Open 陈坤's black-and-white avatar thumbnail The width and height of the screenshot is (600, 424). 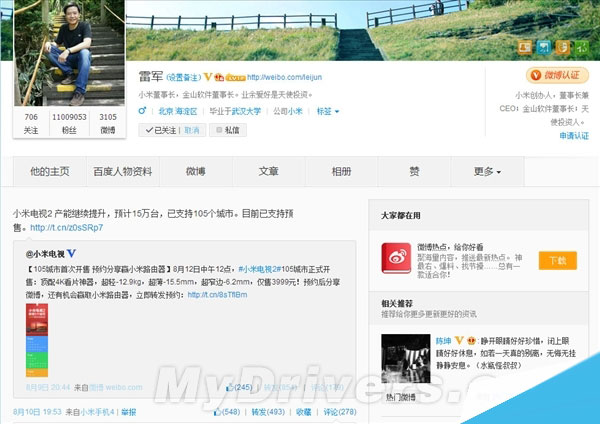click(406, 359)
